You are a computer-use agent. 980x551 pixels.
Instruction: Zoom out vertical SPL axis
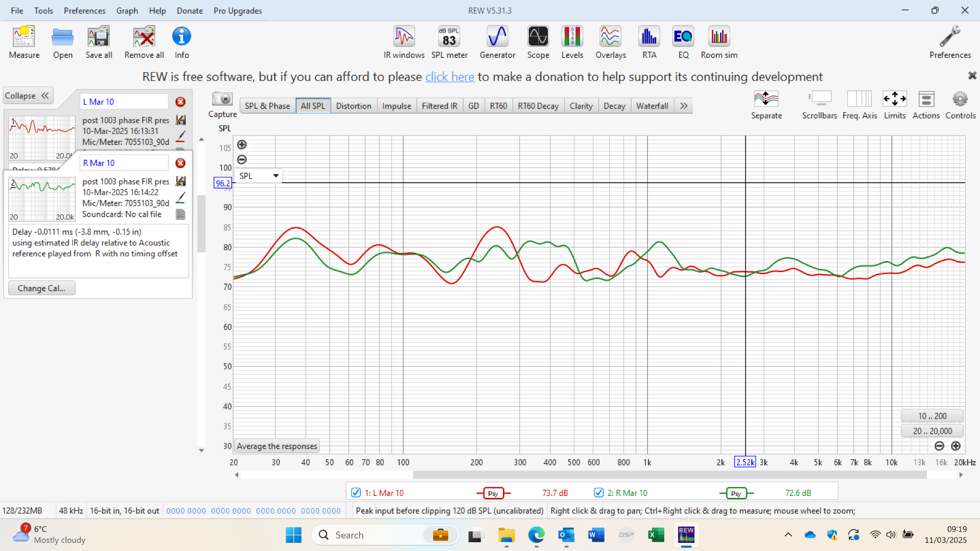coord(242,159)
